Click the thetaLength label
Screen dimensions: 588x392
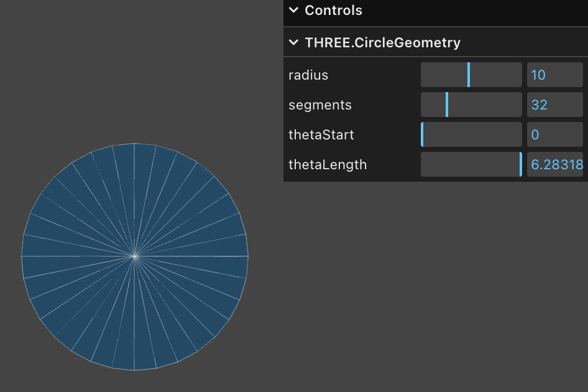[x=328, y=165]
